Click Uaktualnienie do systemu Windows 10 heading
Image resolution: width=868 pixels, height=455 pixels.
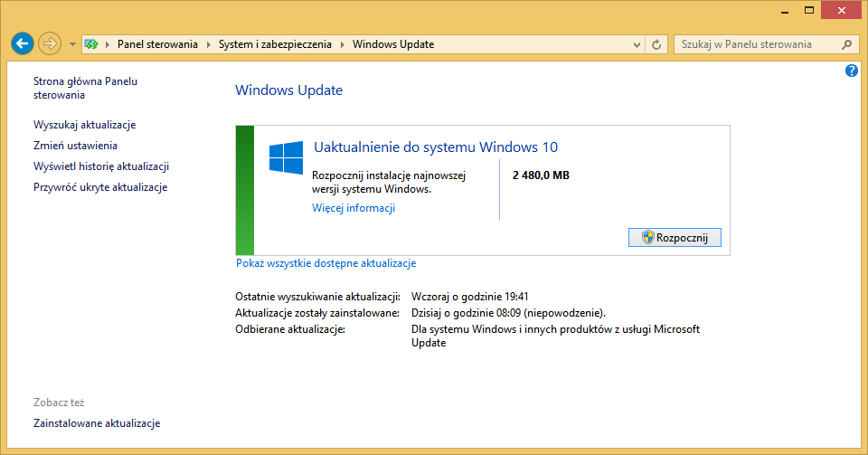[436, 147]
